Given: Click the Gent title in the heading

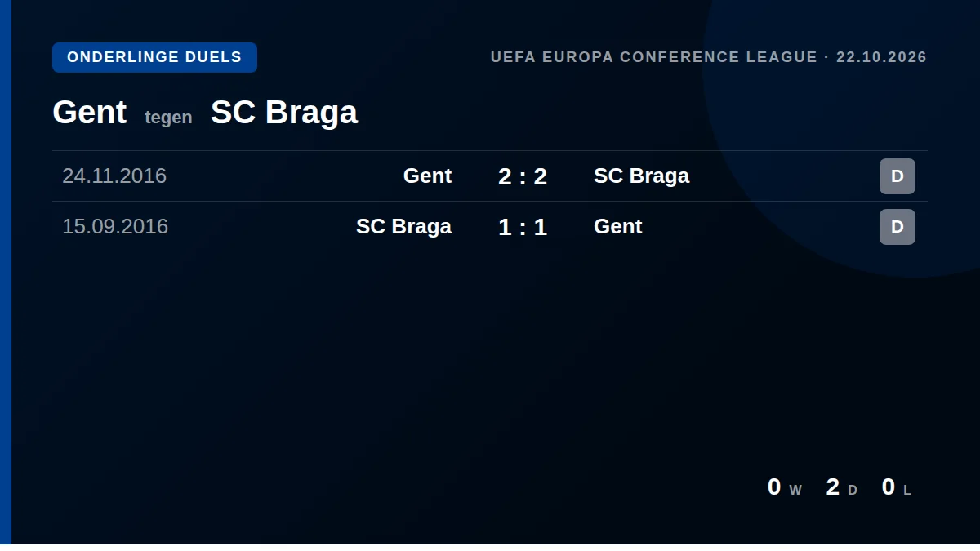Looking at the screenshot, I should point(89,112).
